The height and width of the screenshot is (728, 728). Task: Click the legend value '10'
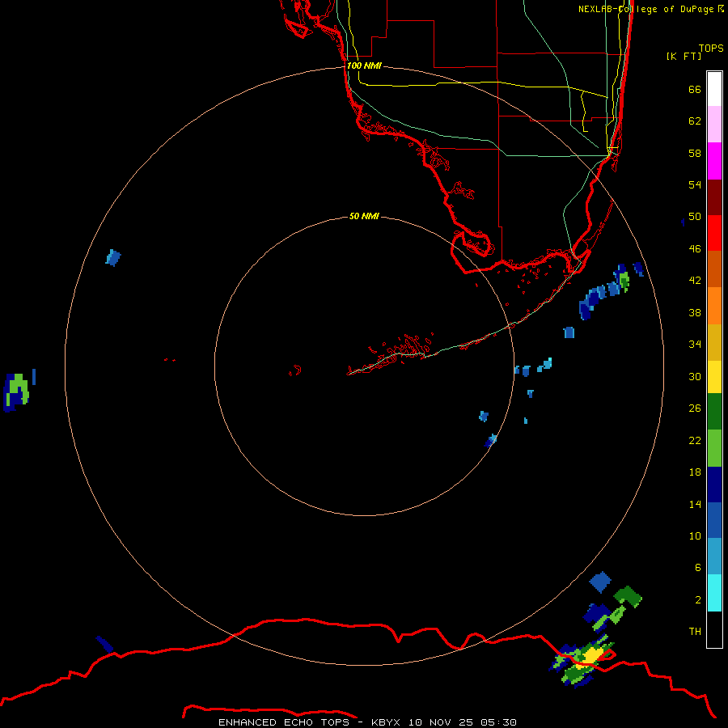(695, 535)
